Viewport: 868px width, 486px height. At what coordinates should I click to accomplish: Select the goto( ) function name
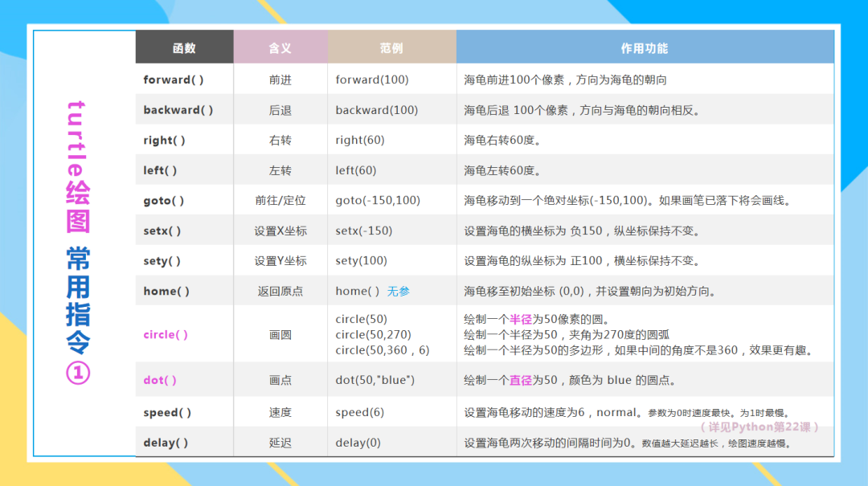[x=162, y=200]
